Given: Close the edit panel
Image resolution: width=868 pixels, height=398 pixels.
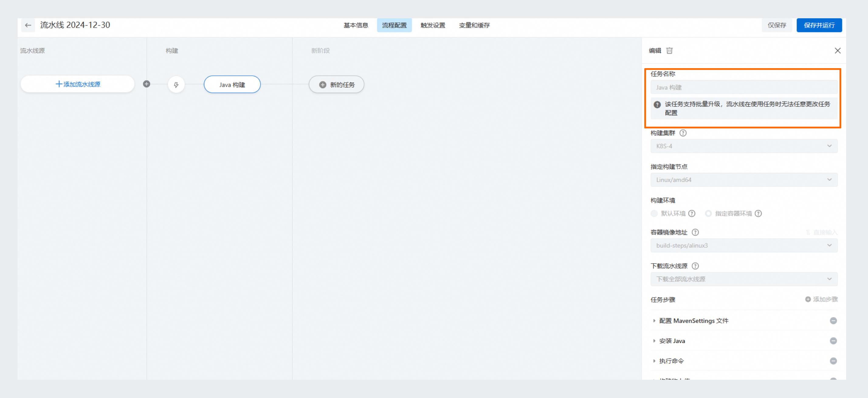Looking at the screenshot, I should [837, 51].
